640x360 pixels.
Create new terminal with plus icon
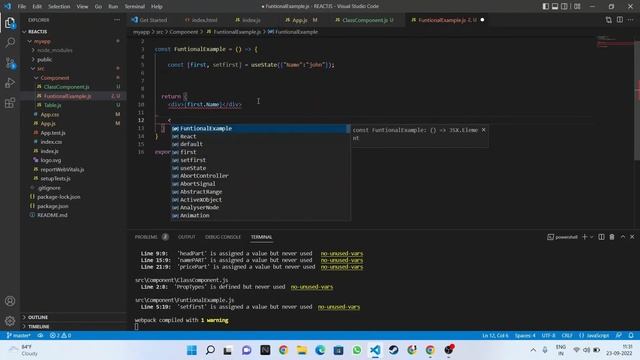pos(584,237)
